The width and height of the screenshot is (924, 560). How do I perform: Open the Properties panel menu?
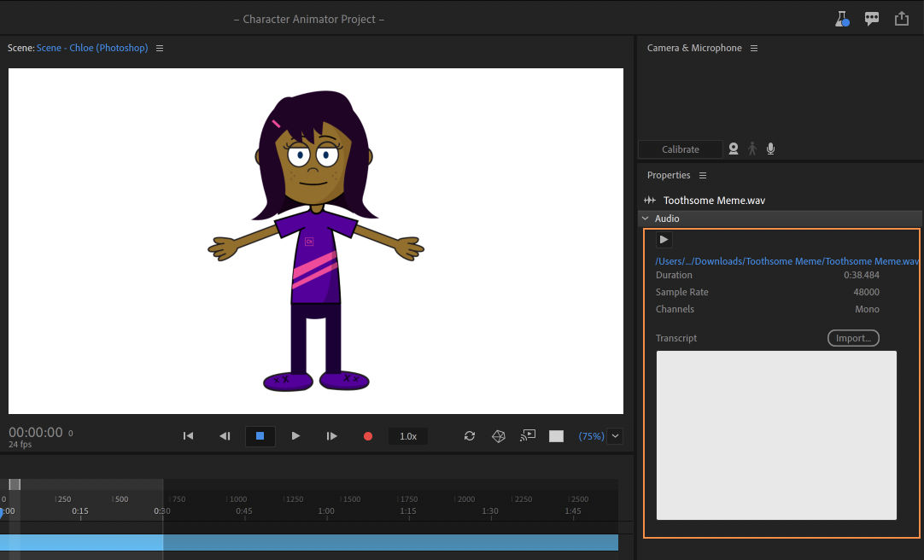click(703, 176)
